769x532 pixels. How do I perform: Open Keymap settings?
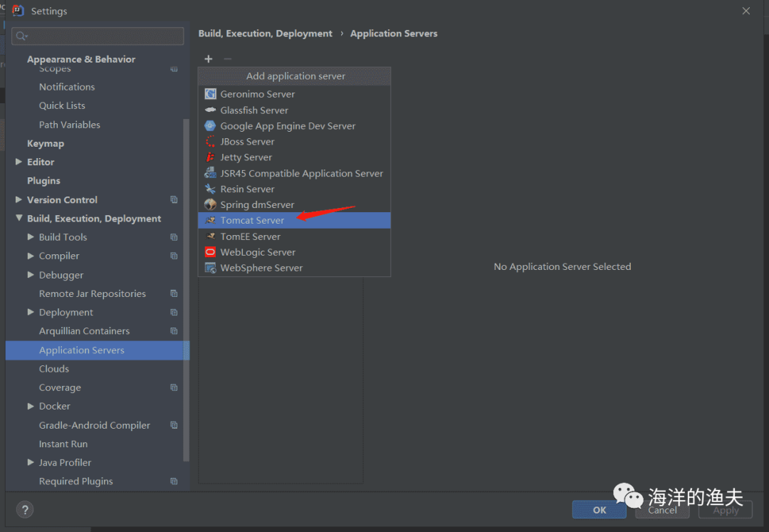pos(46,143)
